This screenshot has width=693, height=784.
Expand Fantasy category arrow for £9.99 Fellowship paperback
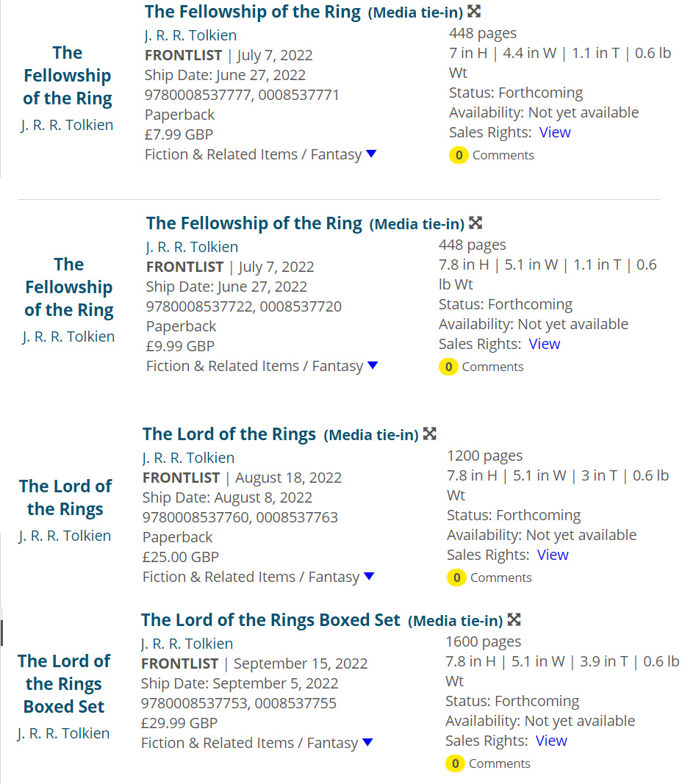[373, 365]
